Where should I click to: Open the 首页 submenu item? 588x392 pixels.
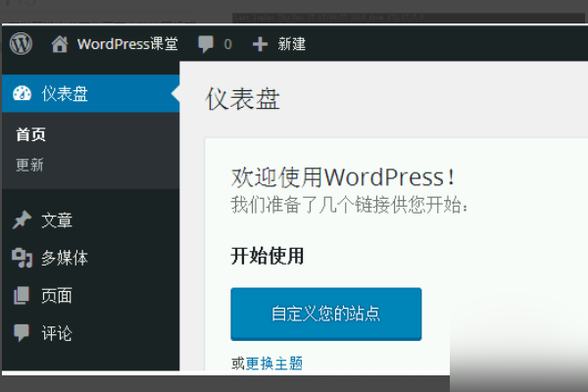click(30, 134)
